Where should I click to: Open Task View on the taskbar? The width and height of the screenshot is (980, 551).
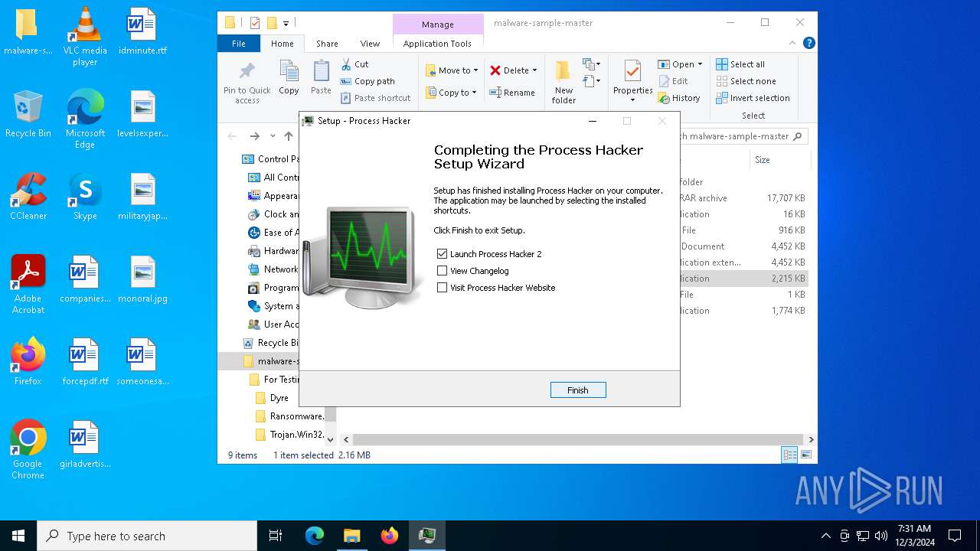point(276,536)
